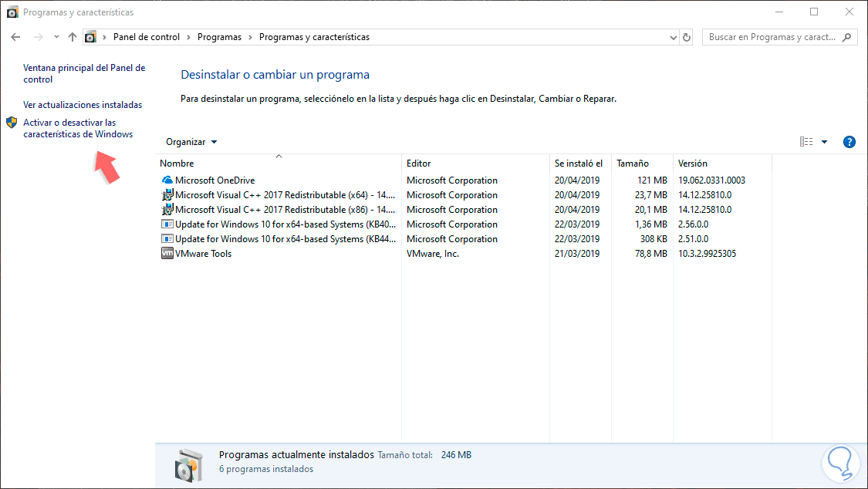This screenshot has height=489, width=868.
Task: Click 6 programas instalados status text
Action: pos(266,469)
